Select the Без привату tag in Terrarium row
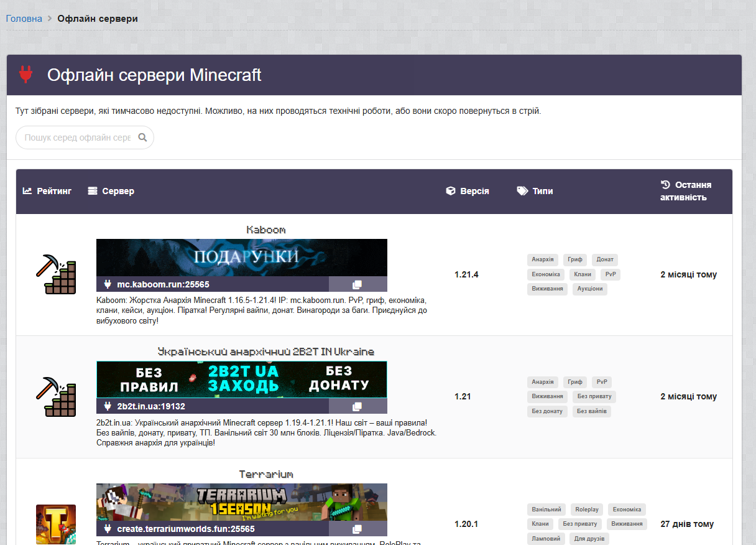Viewport: 756px width, 545px height. click(580, 524)
